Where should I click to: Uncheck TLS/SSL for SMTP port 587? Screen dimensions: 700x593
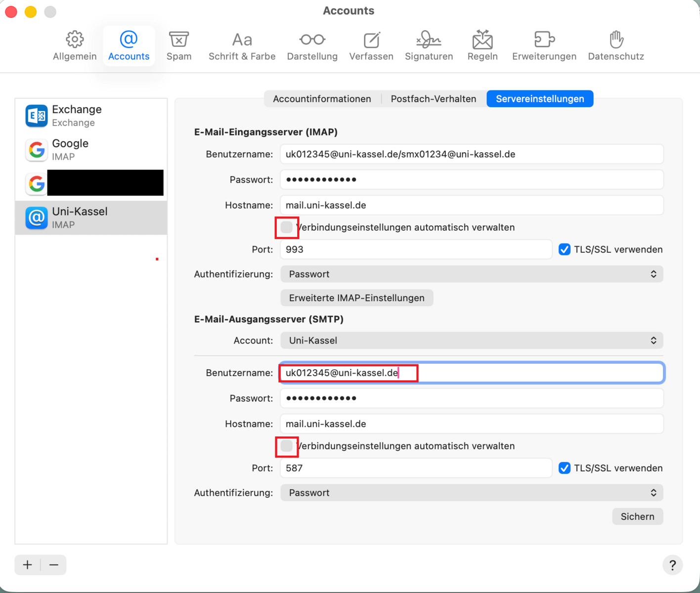click(564, 468)
